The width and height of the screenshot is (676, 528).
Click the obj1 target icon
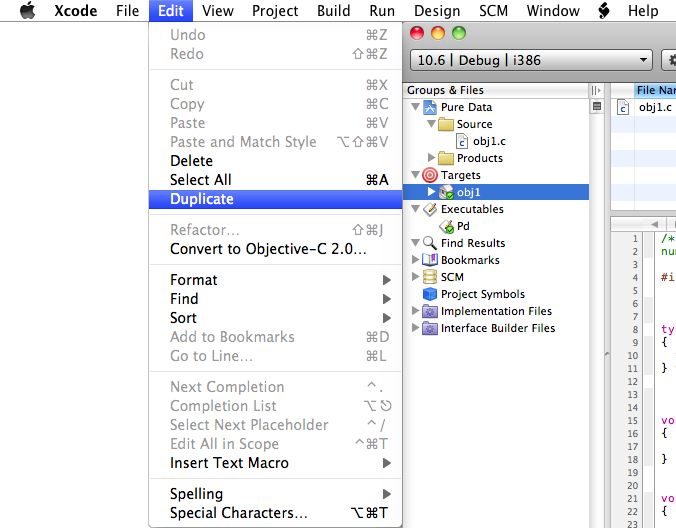446,192
